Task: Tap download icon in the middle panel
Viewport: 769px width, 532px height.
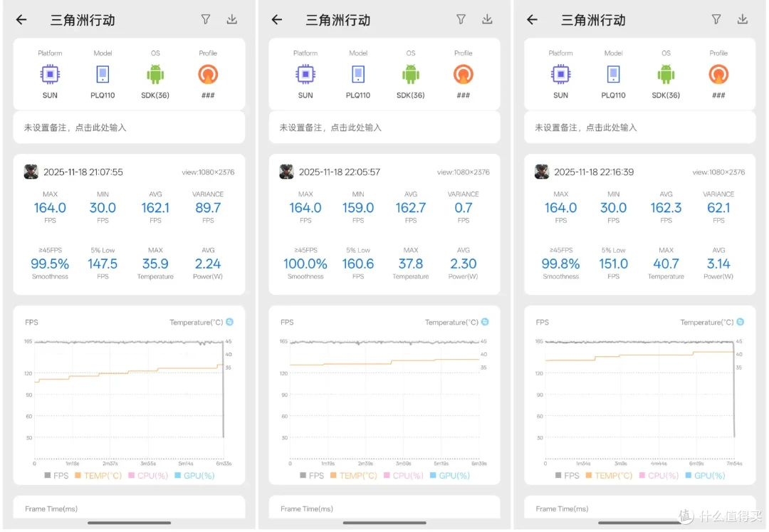Action: coord(487,19)
